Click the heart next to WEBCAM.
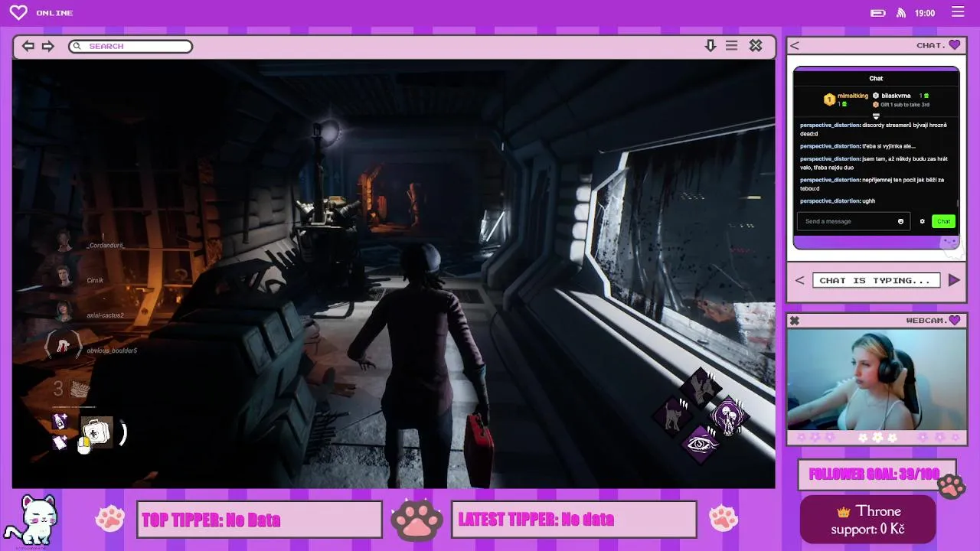 [954, 320]
